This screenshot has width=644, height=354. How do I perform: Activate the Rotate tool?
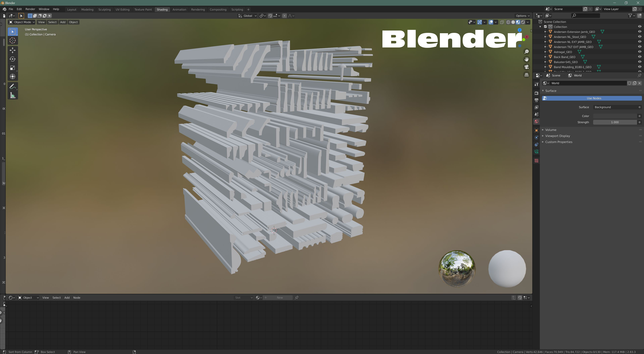(13, 59)
